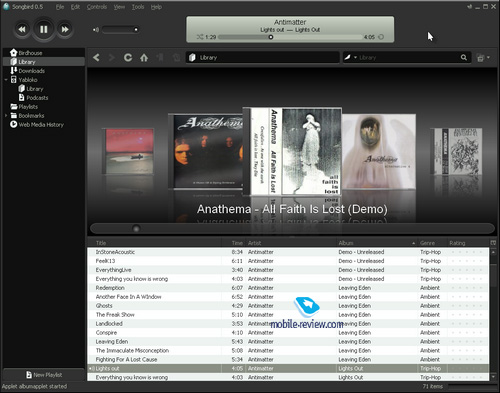Click the mini-player mode icon in title bar
The width and height of the screenshot is (500, 393).
tap(470, 7)
